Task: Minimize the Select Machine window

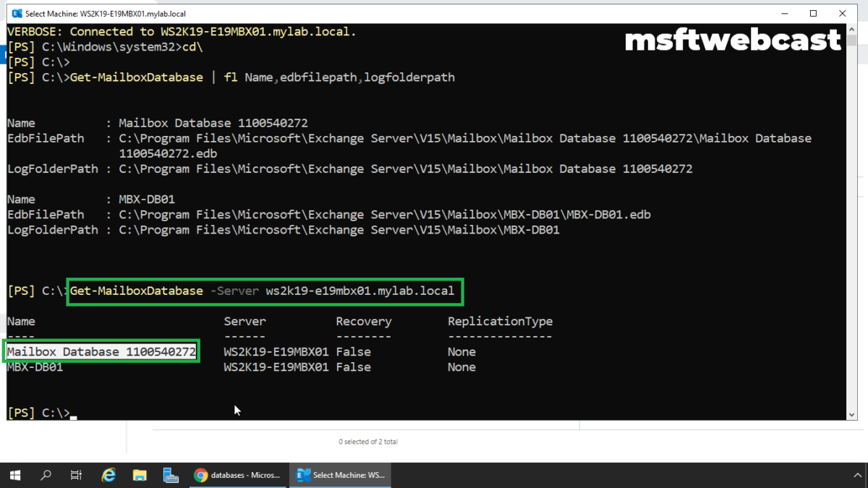Action: pyautogui.click(x=785, y=12)
